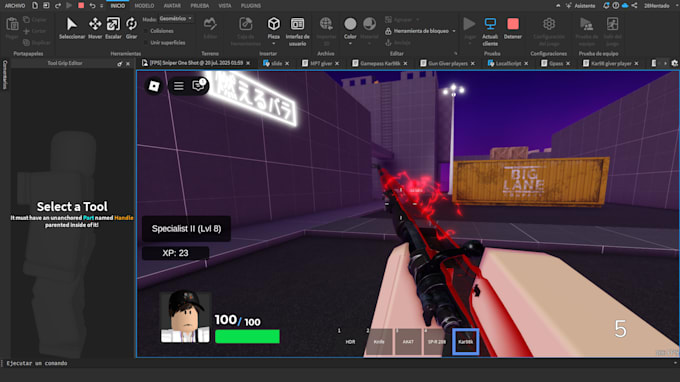
Task: Click the red stop square in the title bar
Action: coord(81,6)
